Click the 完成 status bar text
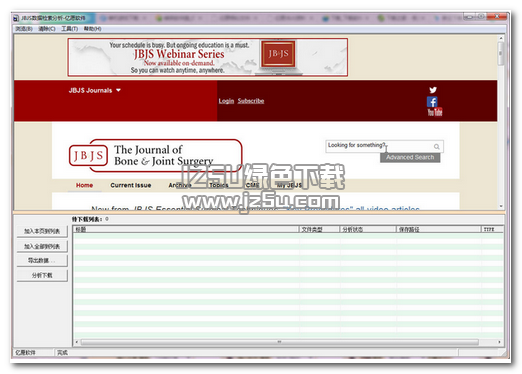Viewport: 522px width, 374px height. [x=62, y=352]
